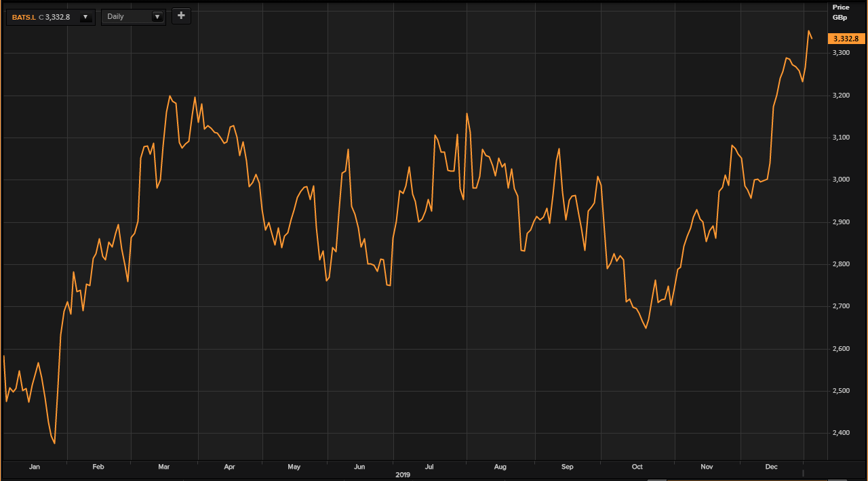Click the Dec label on time axis

(771, 467)
